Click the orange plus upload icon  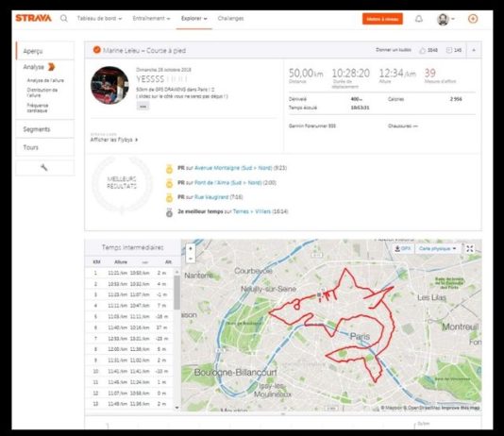tap(473, 19)
